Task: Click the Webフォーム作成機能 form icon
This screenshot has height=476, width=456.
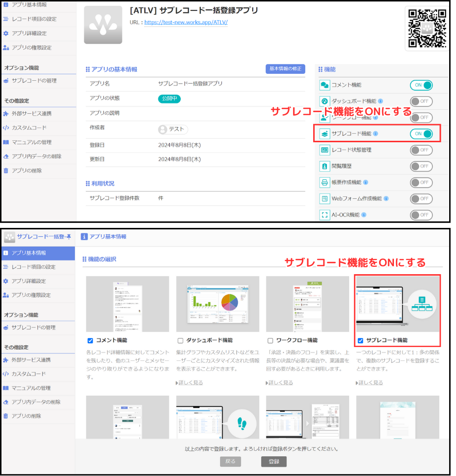Action: pos(325,199)
